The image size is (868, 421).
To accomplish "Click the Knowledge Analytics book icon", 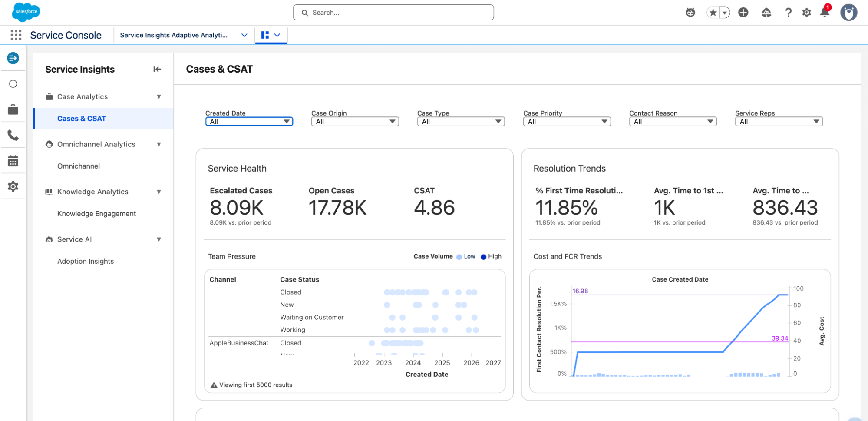I will 50,192.
